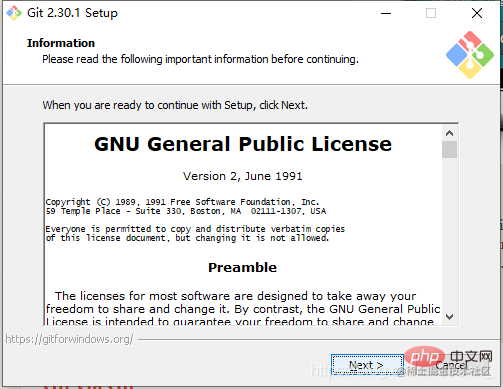The height and width of the screenshot is (389, 503).
Task: Click the Information heading
Action: (x=61, y=43)
